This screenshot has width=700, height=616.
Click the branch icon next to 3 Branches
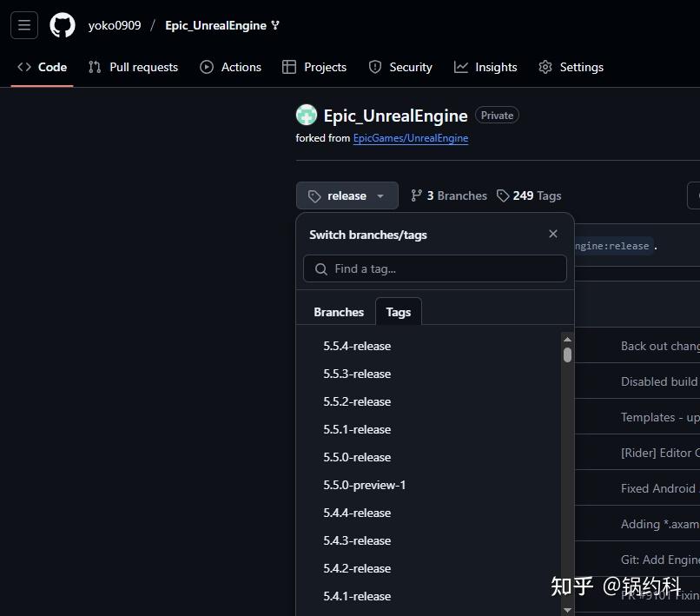[x=416, y=195]
